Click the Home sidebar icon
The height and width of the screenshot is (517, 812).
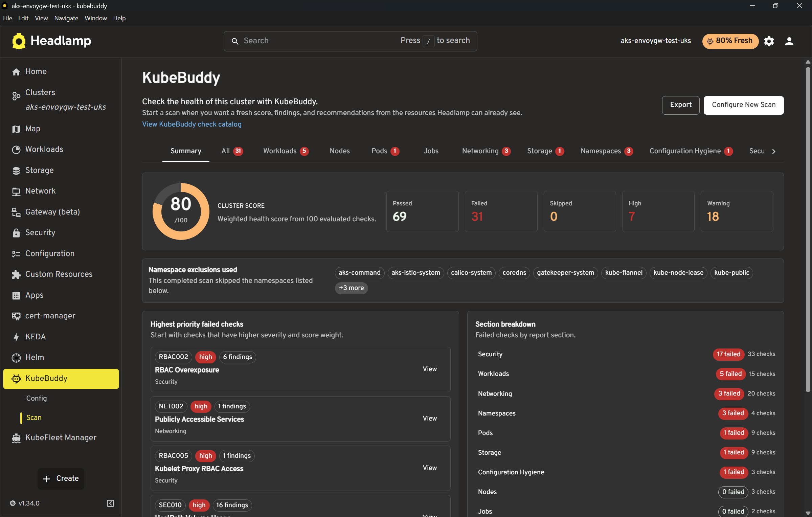pyautogui.click(x=16, y=72)
